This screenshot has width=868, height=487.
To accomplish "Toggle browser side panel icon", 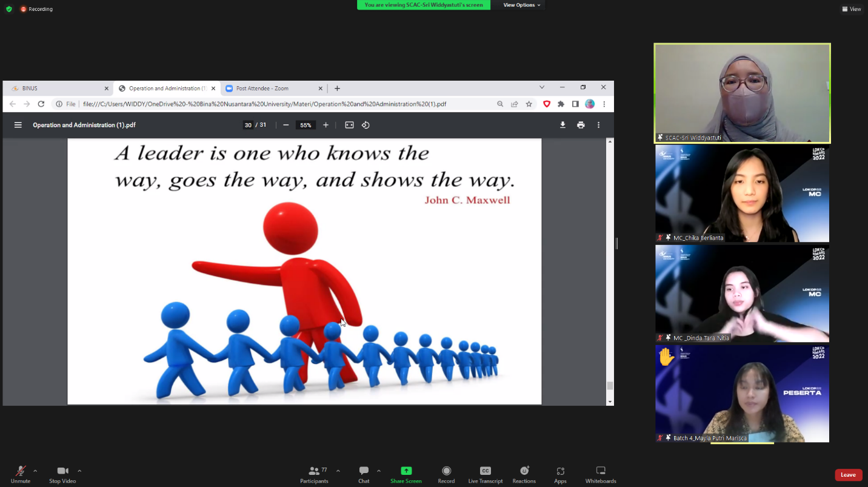I will (x=576, y=104).
